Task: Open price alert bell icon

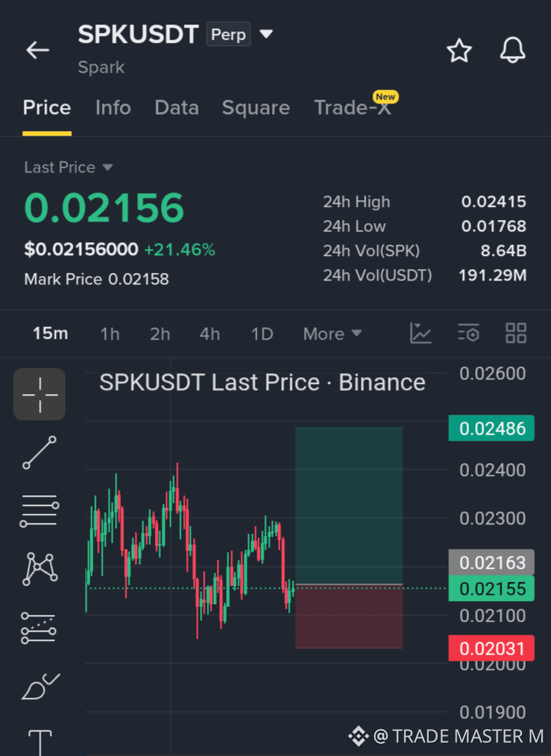Action: pos(512,50)
